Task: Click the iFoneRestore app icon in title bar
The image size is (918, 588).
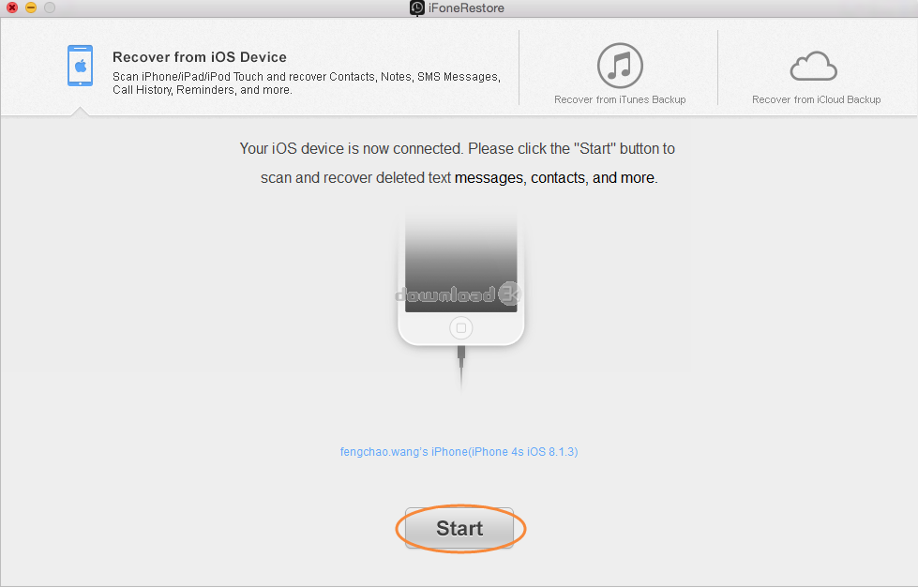Action: [x=417, y=8]
